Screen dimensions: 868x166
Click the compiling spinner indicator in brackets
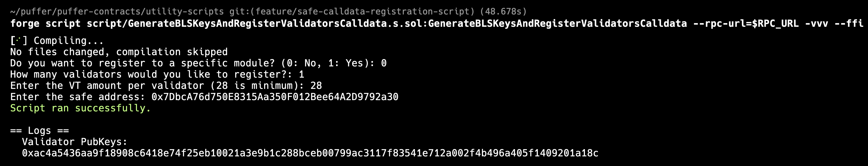pos(18,40)
